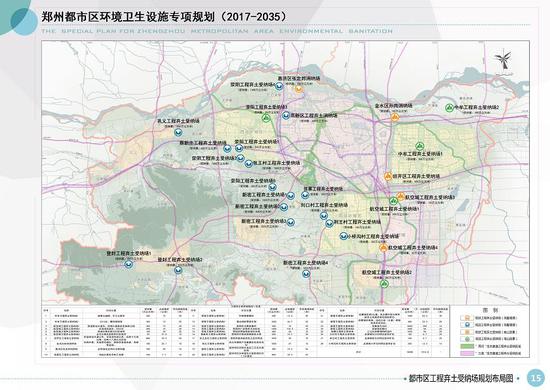Viewport: 550px width, 390px height.
Task: Click the green area swatch in legend
Action: click(467, 346)
